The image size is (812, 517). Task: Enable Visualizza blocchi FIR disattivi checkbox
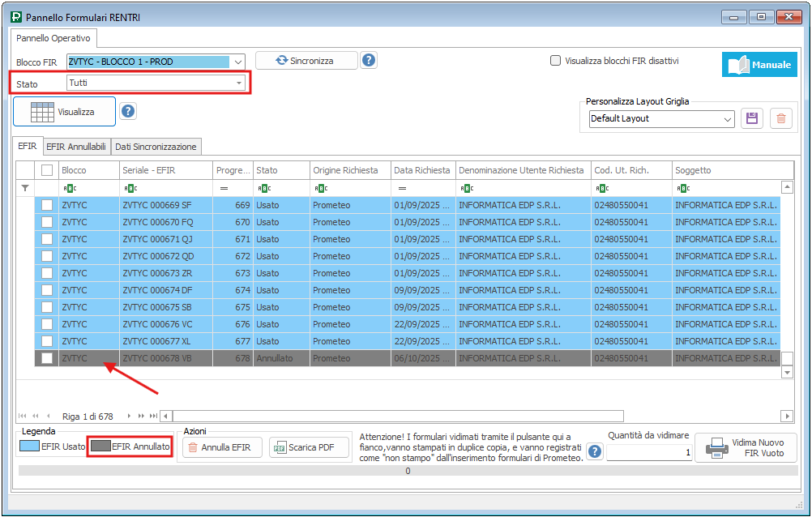[x=556, y=61]
